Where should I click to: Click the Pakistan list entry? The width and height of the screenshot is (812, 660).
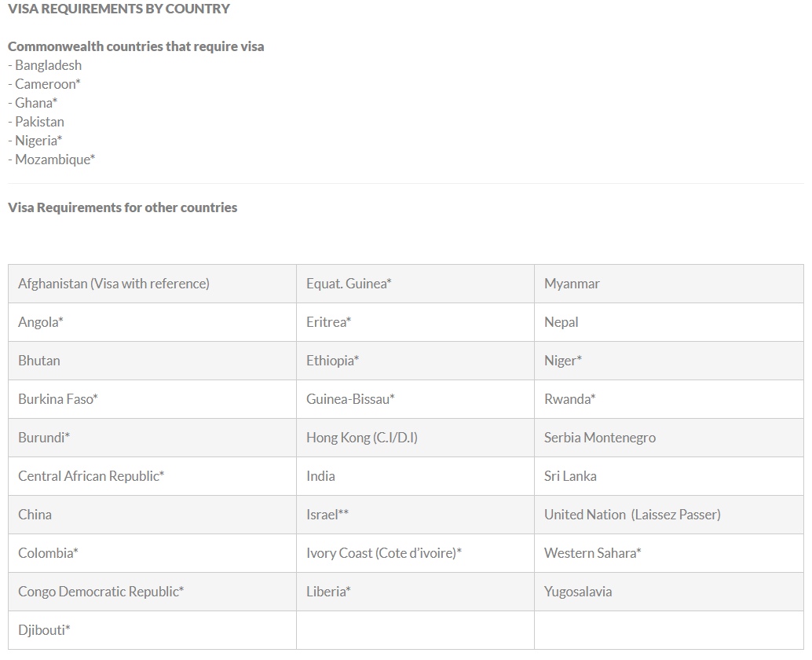click(39, 122)
